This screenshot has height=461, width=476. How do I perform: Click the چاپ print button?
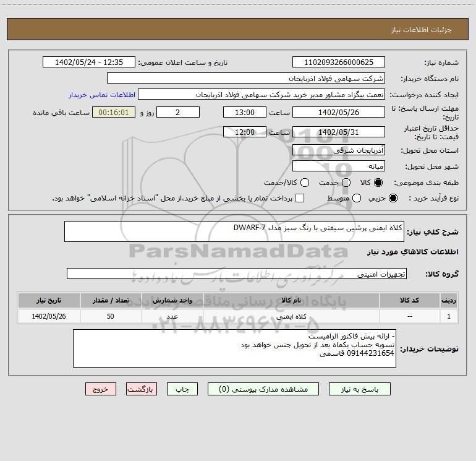[182, 389]
